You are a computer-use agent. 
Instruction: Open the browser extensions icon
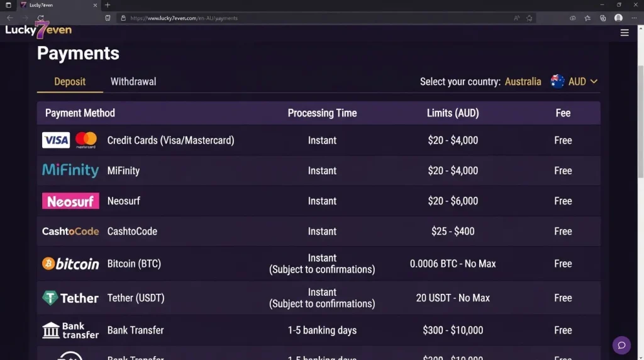(x=572, y=18)
